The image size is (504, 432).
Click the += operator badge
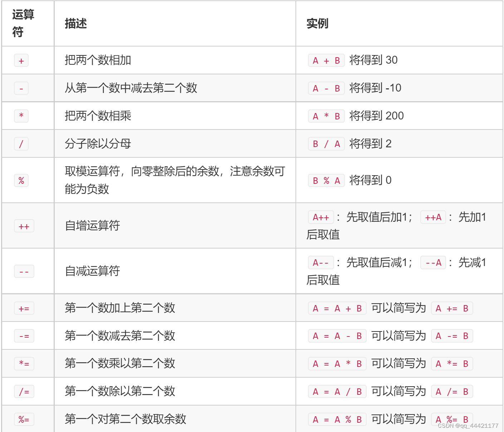click(24, 308)
